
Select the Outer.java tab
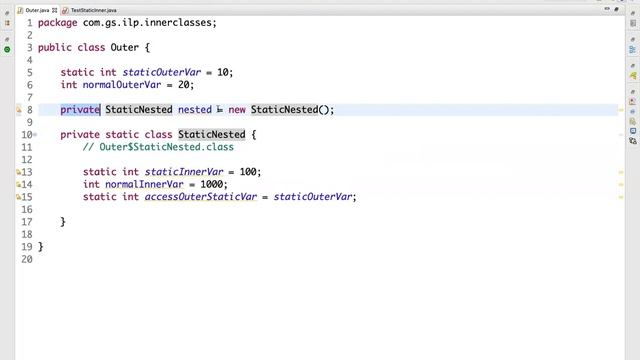coord(37,10)
